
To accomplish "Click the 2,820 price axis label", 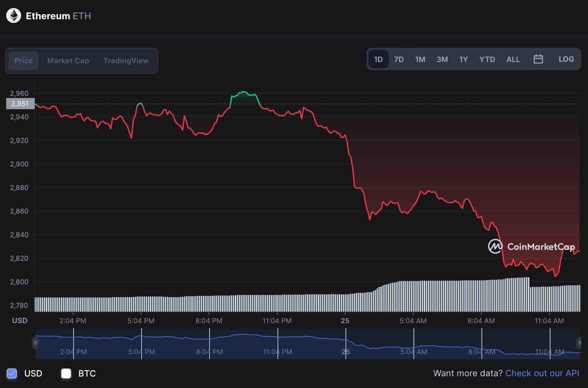I will [x=19, y=258].
